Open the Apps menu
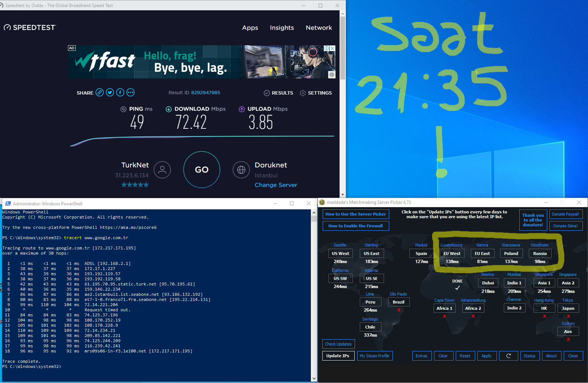Image resolution: width=588 pixels, height=383 pixels. tap(250, 28)
